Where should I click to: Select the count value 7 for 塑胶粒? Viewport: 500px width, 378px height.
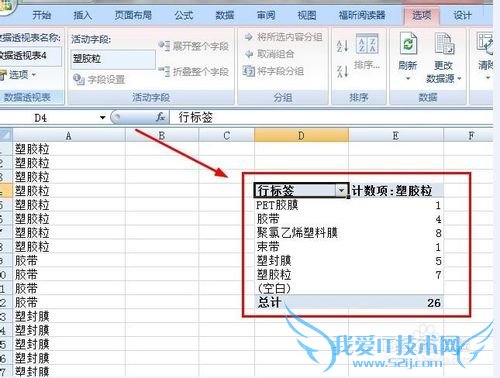coord(438,275)
